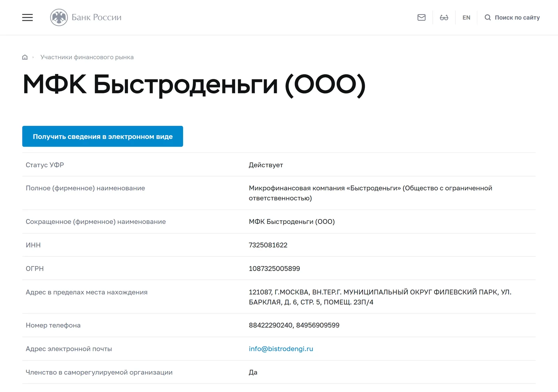The width and height of the screenshot is (558, 392).
Task: Open the info@bistrodengi.ru email link
Action: coord(281,349)
